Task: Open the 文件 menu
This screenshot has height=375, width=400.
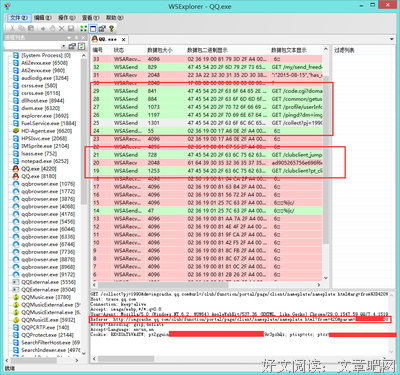Action: 19,18
